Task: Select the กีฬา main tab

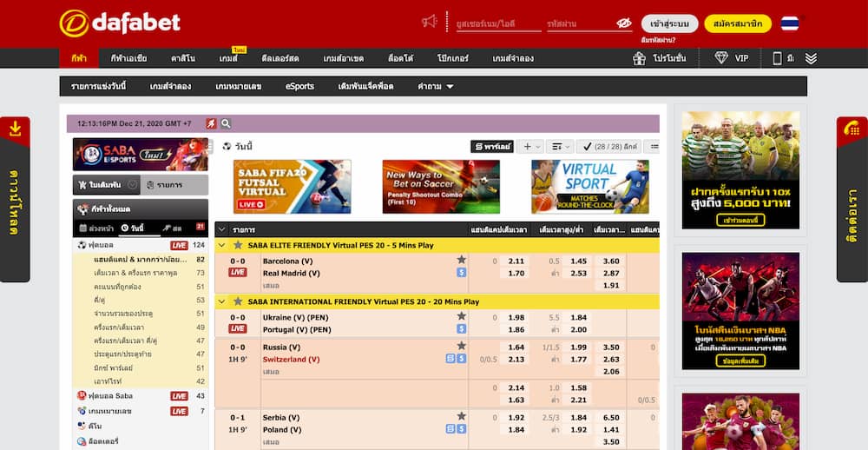Action: (79, 58)
